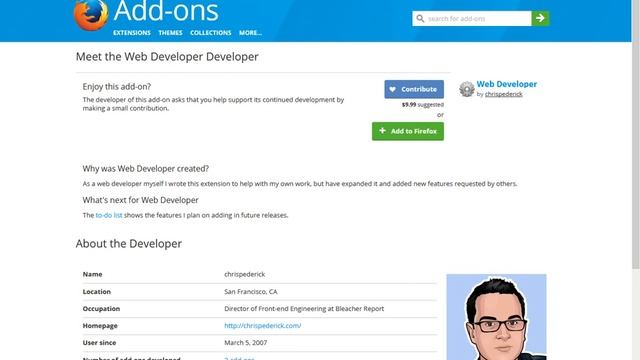The image size is (640, 360).
Task: Open the Themes menu
Action: point(170,33)
